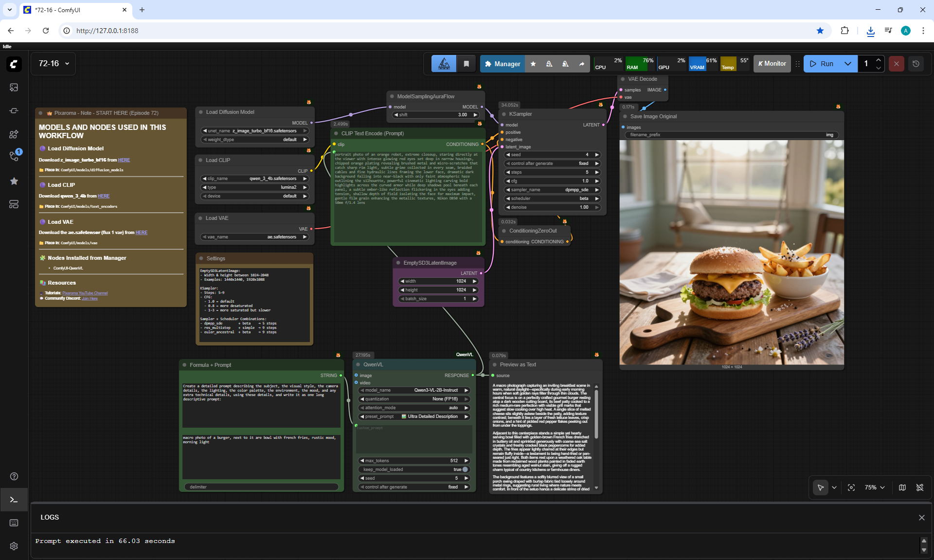Open the Run options dropdown arrow
The image size is (934, 560).
coord(848,64)
